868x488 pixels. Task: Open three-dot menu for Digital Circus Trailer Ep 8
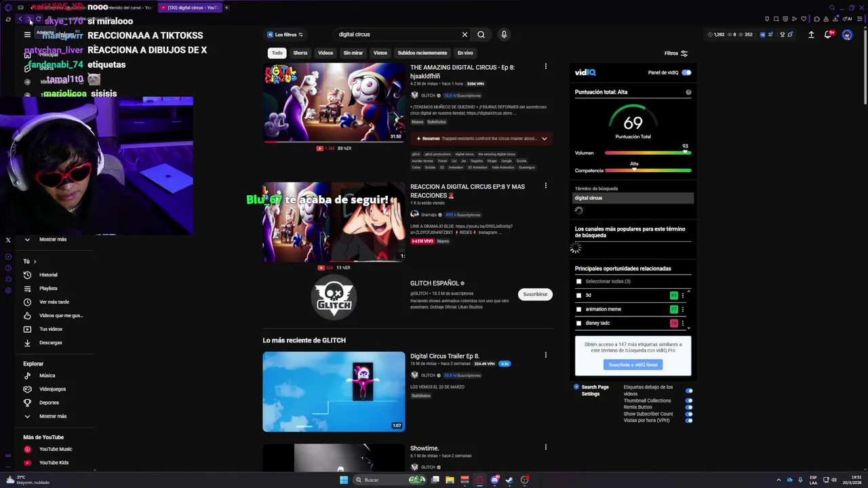point(545,354)
